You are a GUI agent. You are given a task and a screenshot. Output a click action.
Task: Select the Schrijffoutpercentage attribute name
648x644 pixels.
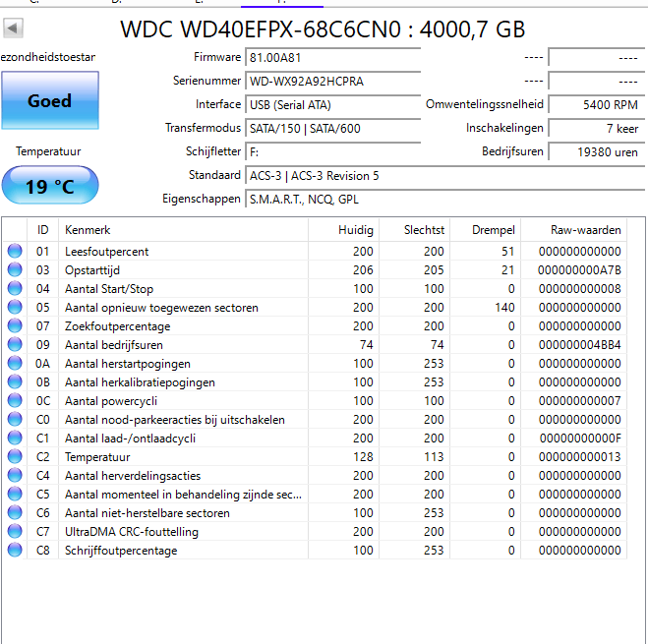click(121, 551)
